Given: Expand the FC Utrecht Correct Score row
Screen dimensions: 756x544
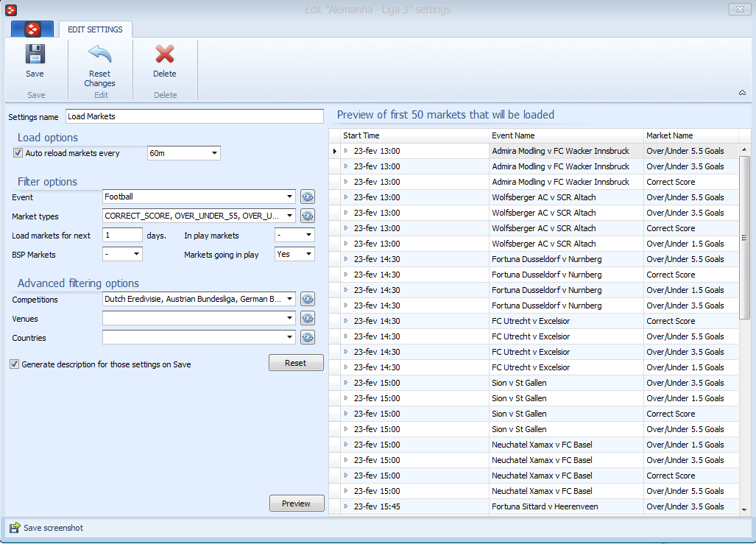Looking at the screenshot, I should point(346,321).
